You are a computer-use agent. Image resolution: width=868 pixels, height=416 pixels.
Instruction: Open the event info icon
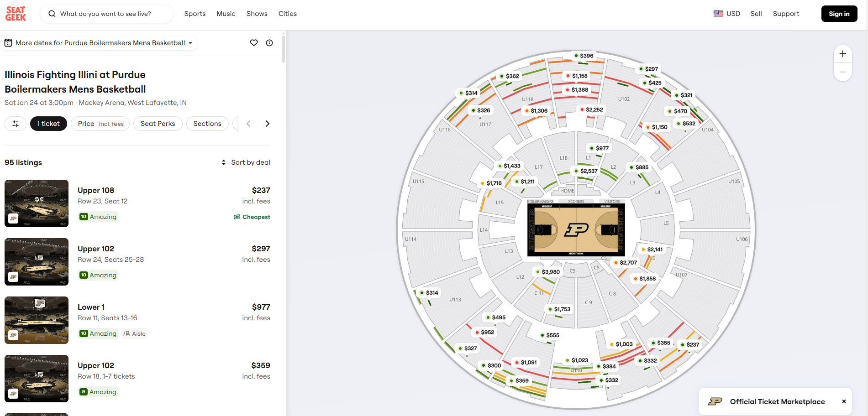click(x=269, y=43)
